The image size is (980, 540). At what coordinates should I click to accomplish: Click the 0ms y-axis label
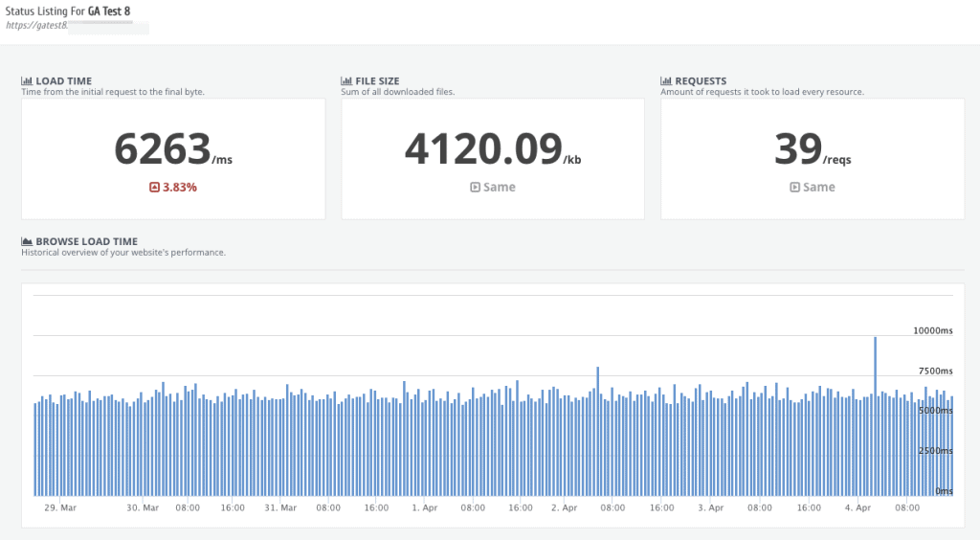click(944, 490)
